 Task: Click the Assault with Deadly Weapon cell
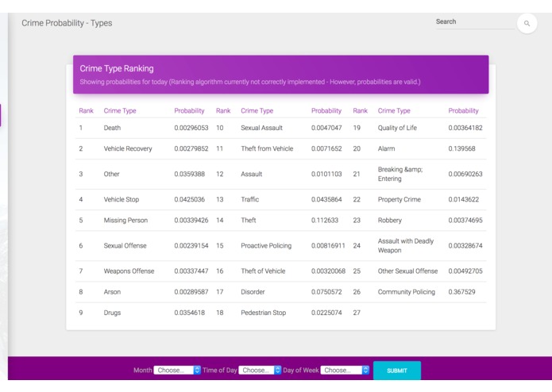point(406,246)
